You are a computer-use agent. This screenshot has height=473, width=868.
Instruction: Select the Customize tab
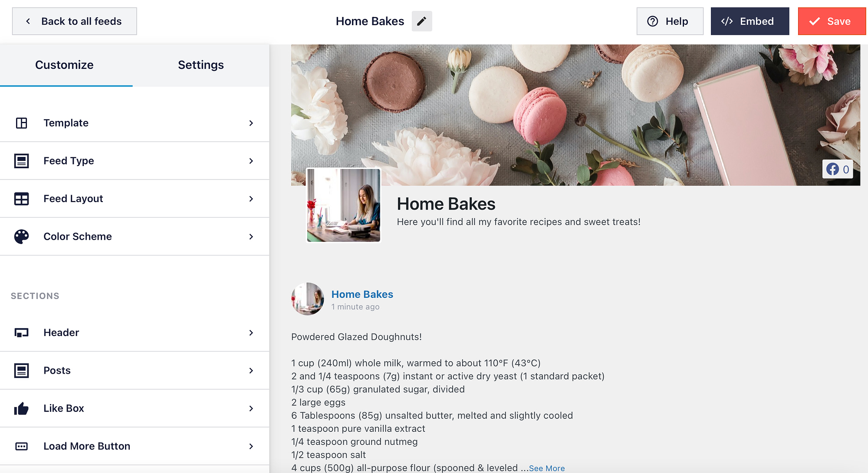65,65
